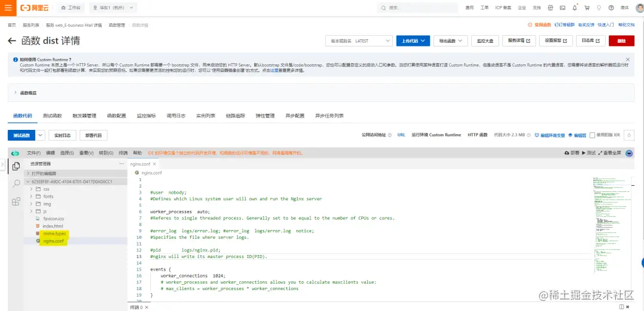Open the search icon in IDE activity bar
Image resolution: width=644 pixels, height=311 pixels.
[16, 184]
